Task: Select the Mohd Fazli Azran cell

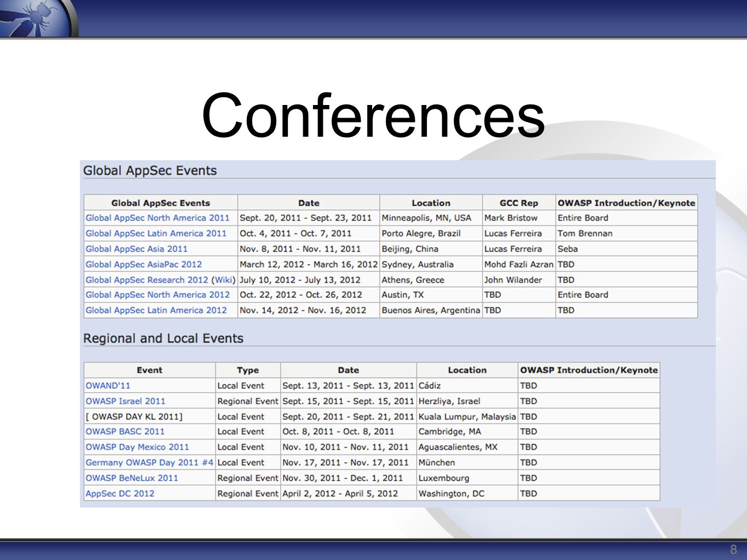Action: pos(519,264)
